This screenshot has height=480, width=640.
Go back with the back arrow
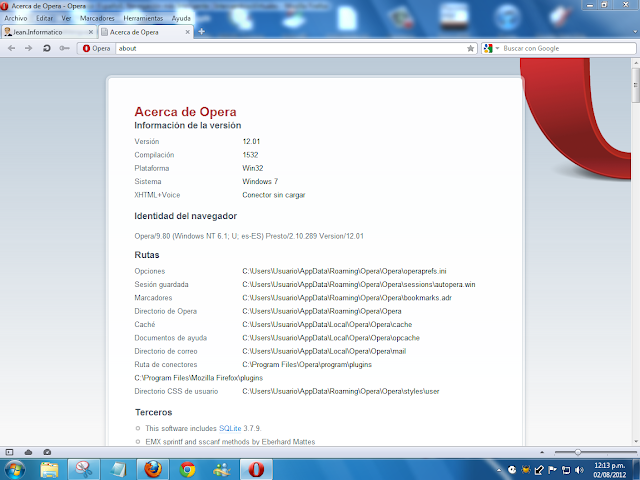click(11, 48)
